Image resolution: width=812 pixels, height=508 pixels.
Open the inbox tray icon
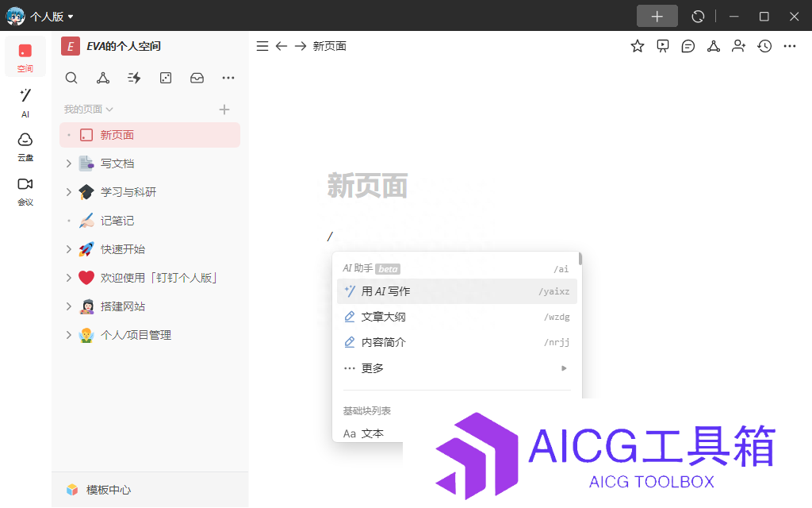[197, 78]
